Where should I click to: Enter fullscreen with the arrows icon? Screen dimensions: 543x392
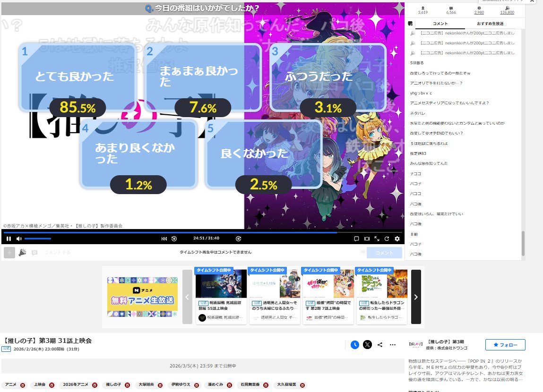pos(377,239)
